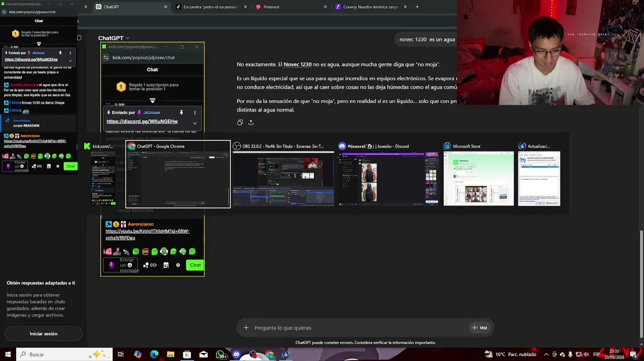Click the volume icon in system tray
Viewport: 644px width, 361px height.
point(586,354)
